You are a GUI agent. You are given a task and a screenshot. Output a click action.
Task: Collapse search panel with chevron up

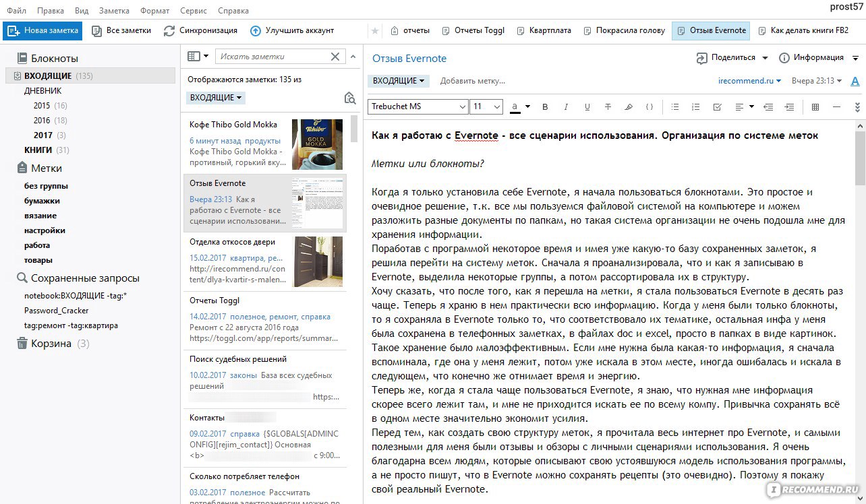pyautogui.click(x=352, y=57)
